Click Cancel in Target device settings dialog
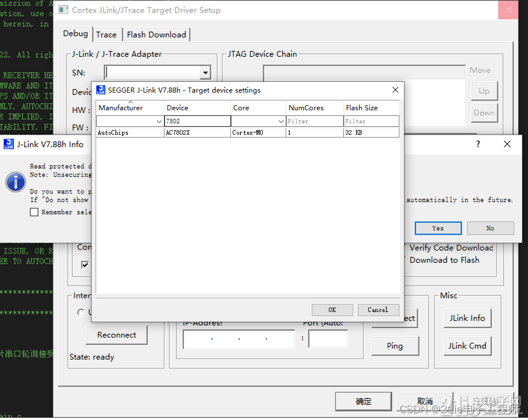 [378, 310]
